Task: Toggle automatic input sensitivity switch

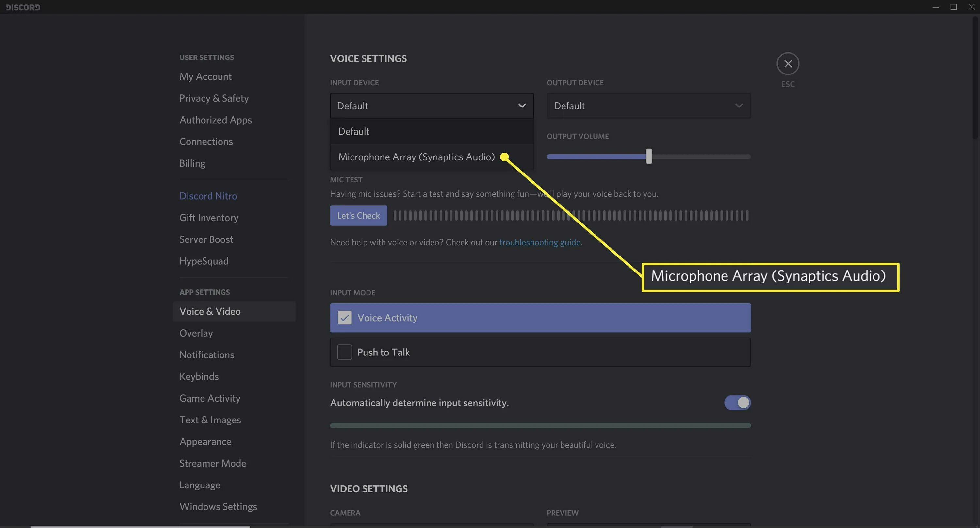Action: [737, 403]
